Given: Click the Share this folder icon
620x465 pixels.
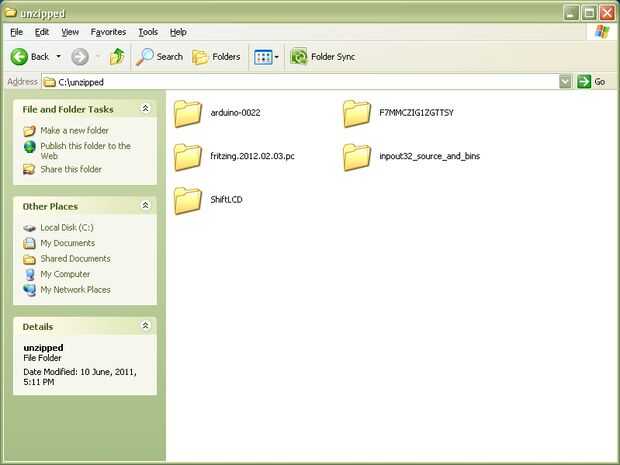Looking at the screenshot, I should click(x=29, y=170).
